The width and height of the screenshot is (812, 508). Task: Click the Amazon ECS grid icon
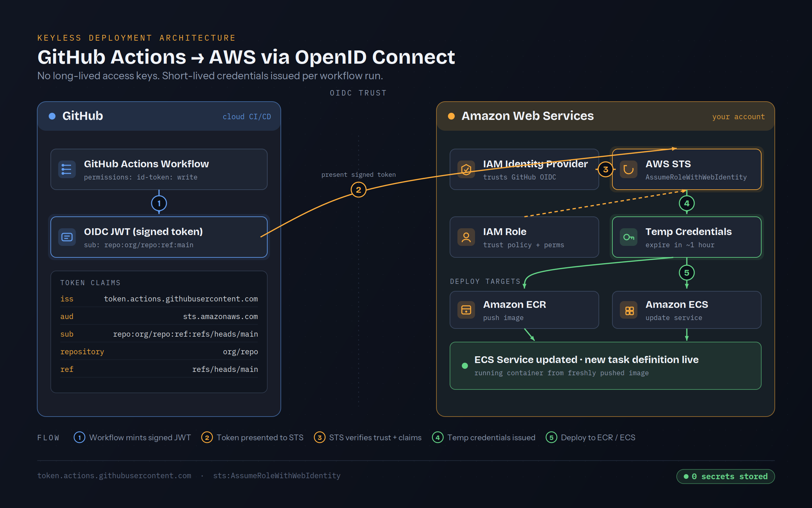pos(629,311)
